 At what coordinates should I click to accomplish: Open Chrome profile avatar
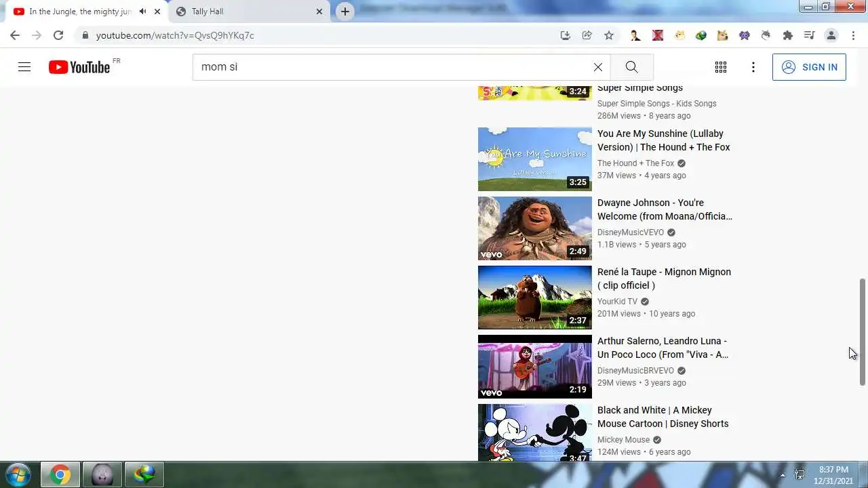(x=831, y=35)
